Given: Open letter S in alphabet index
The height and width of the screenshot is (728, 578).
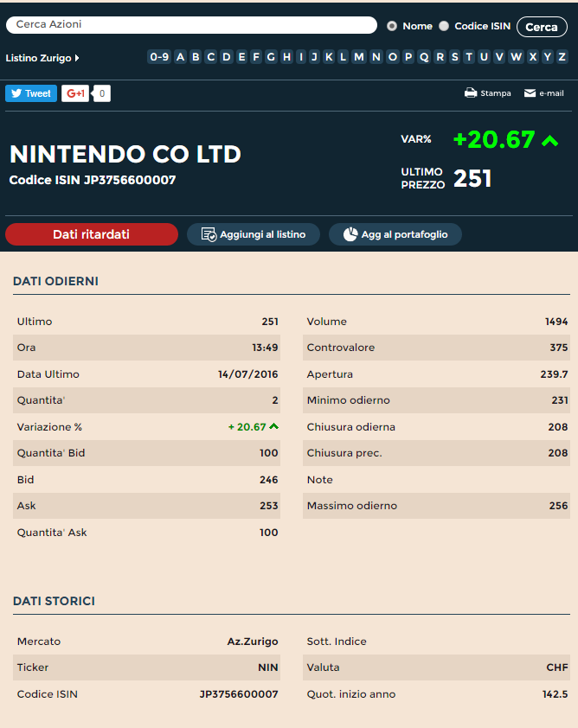Looking at the screenshot, I should pos(454,57).
